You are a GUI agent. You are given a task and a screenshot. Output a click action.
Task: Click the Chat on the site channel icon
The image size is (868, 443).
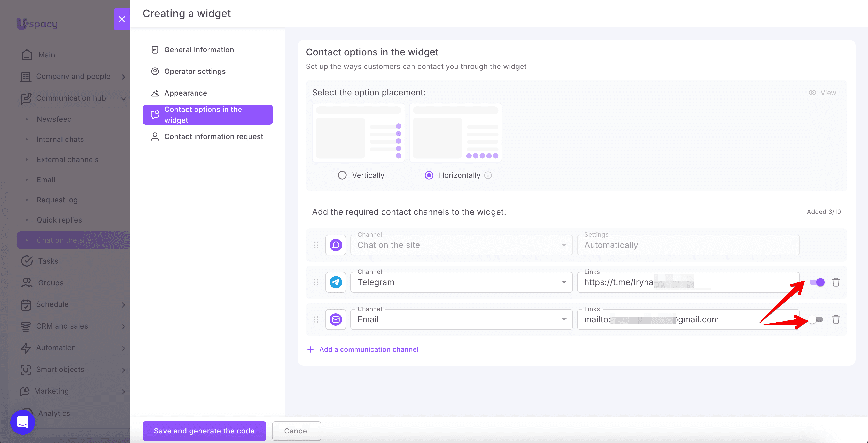[336, 245]
